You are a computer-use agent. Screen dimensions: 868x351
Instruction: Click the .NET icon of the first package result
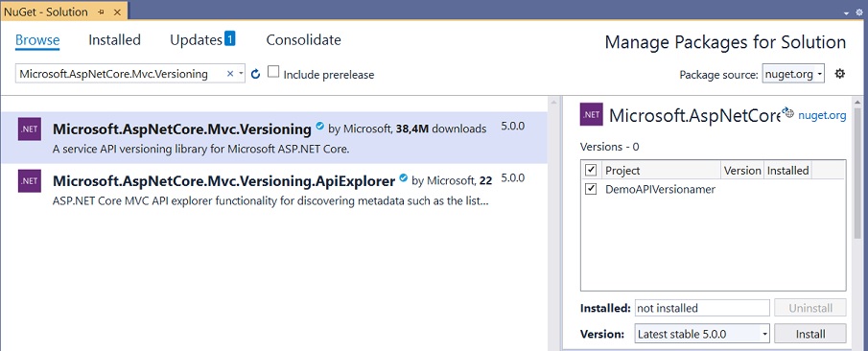pyautogui.click(x=30, y=129)
